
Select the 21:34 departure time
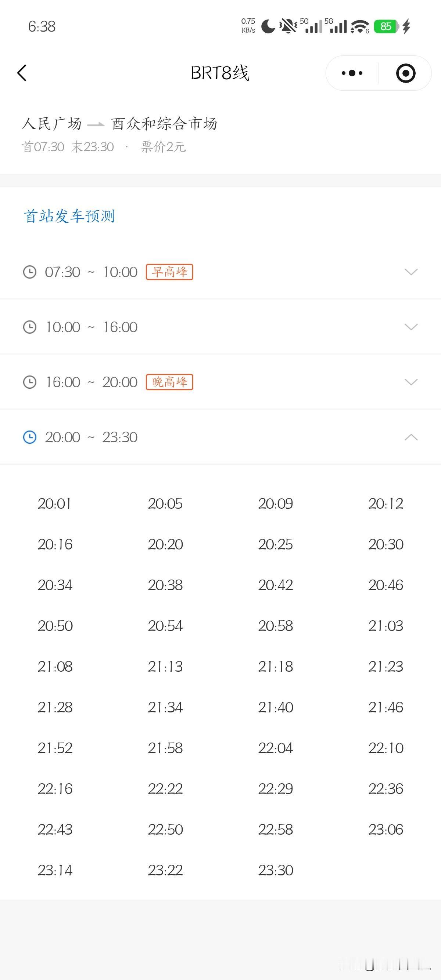click(165, 707)
